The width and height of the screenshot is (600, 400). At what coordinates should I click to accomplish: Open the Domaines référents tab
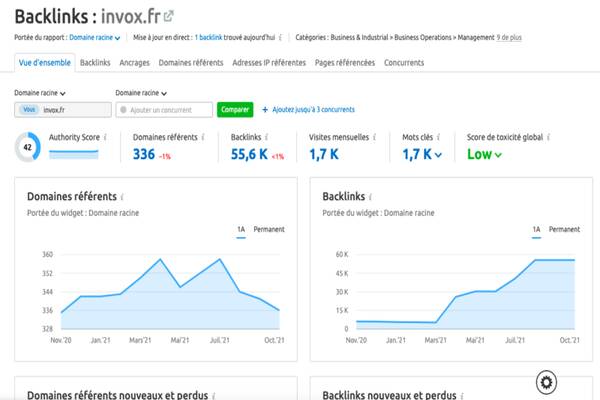tap(191, 63)
